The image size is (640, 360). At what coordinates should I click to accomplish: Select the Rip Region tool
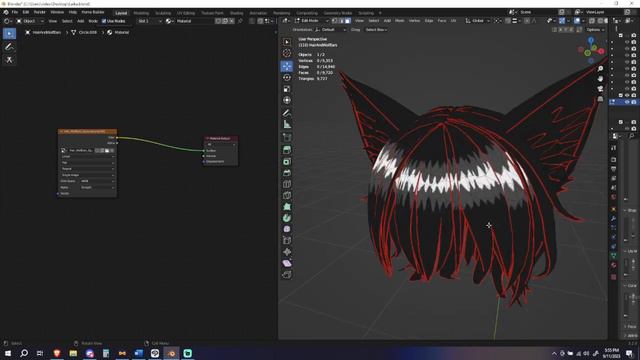point(287,274)
